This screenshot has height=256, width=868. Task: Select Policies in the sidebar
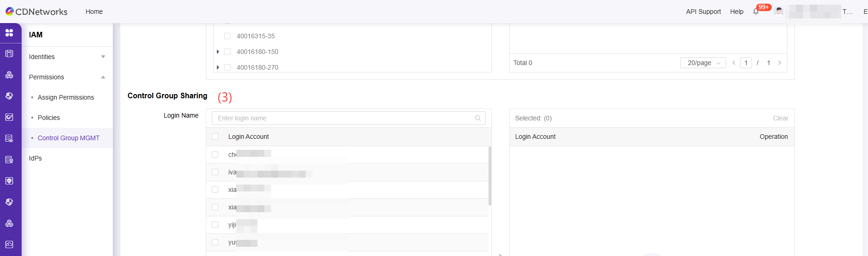point(49,118)
